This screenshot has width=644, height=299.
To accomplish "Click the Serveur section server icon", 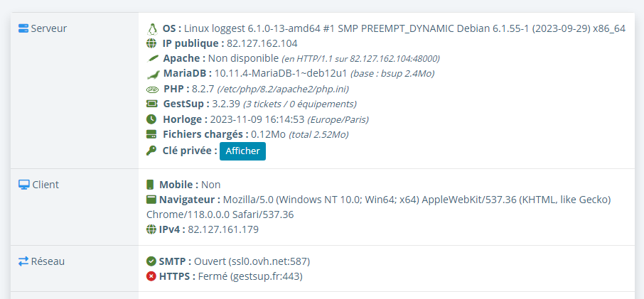I will click(x=23, y=28).
